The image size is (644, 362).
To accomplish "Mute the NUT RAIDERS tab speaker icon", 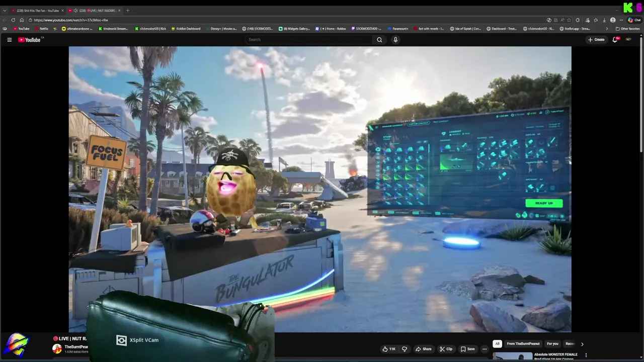I will point(75,11).
